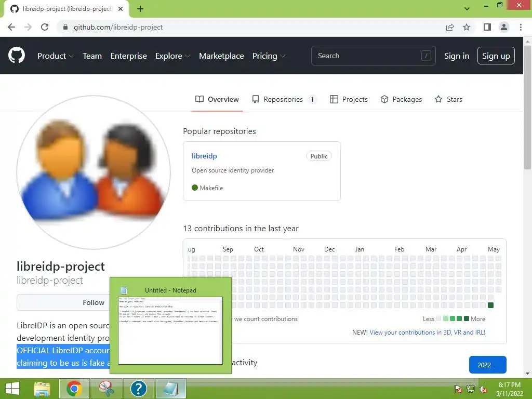Open the Team navigation link
The height and width of the screenshot is (399, 532).
(x=92, y=56)
